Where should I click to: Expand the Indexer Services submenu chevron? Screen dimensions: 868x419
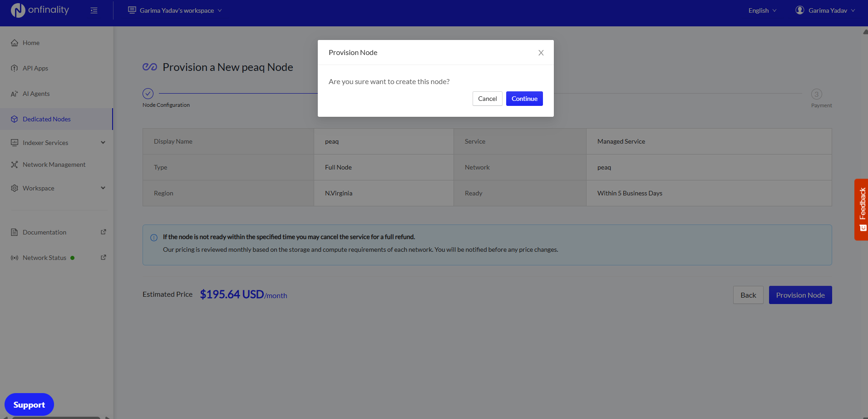(x=103, y=143)
